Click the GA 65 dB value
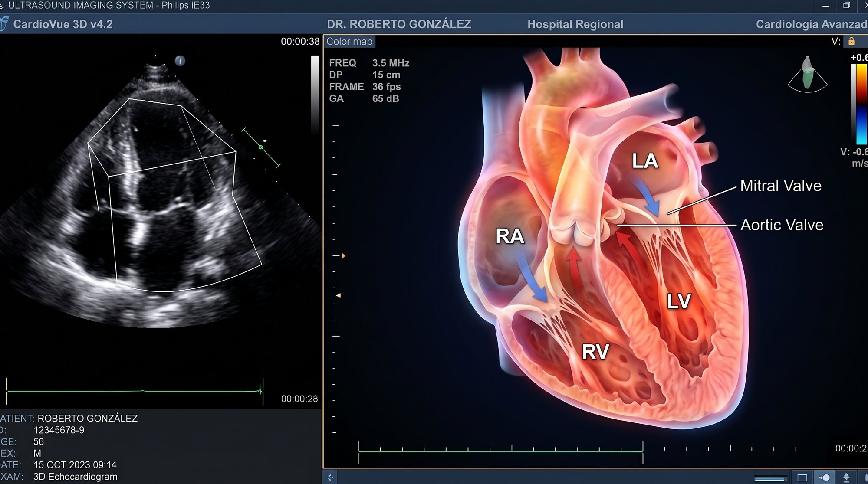The image size is (868, 484). (x=385, y=98)
